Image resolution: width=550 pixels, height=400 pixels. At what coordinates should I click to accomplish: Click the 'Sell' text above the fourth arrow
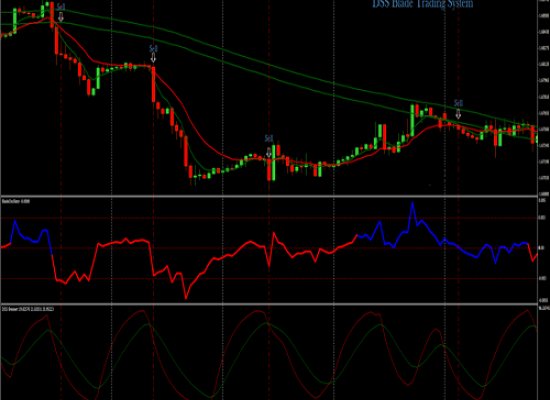[x=458, y=103]
